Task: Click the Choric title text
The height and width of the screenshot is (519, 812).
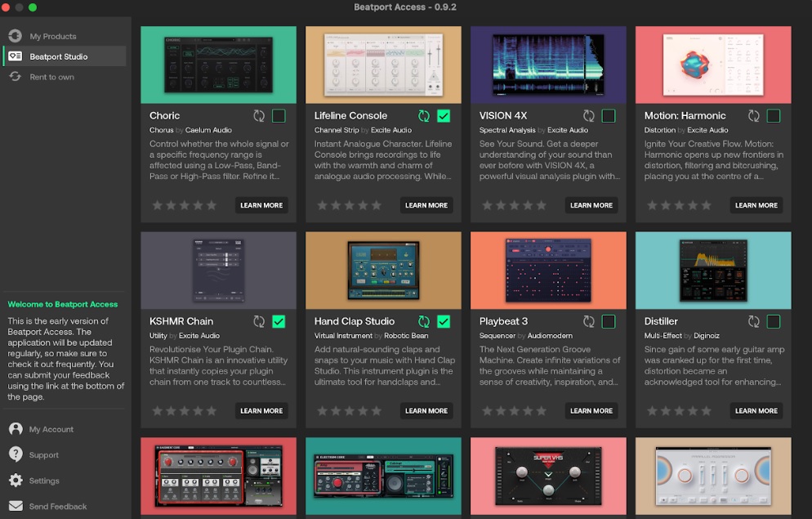Action: (x=165, y=115)
